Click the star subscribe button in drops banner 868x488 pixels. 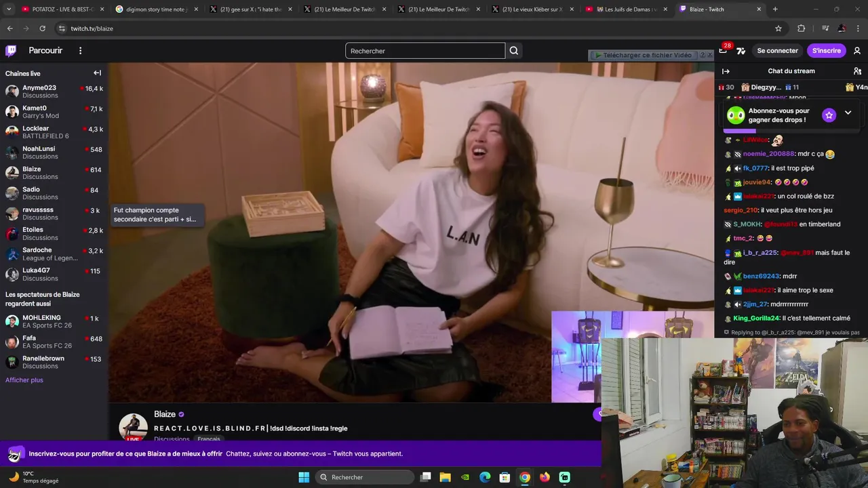click(829, 115)
